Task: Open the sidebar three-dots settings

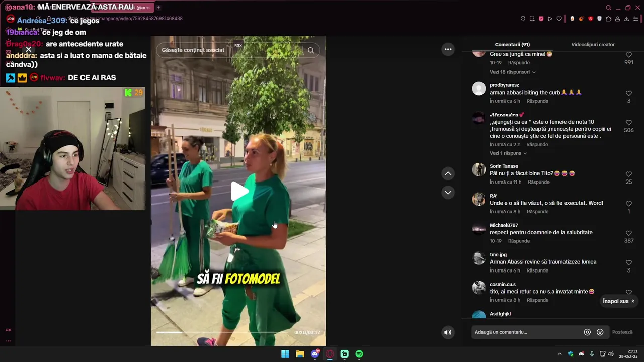Action: 8,341
